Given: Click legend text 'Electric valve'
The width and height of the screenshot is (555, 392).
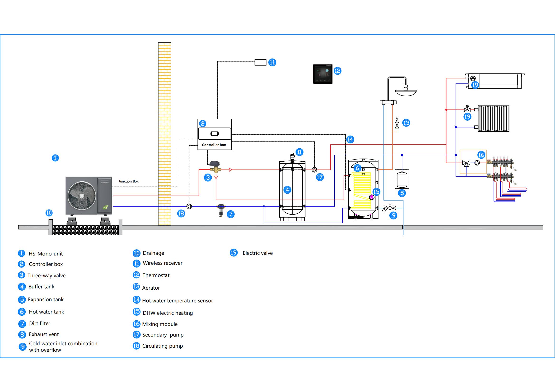Looking at the screenshot, I should [258, 253].
